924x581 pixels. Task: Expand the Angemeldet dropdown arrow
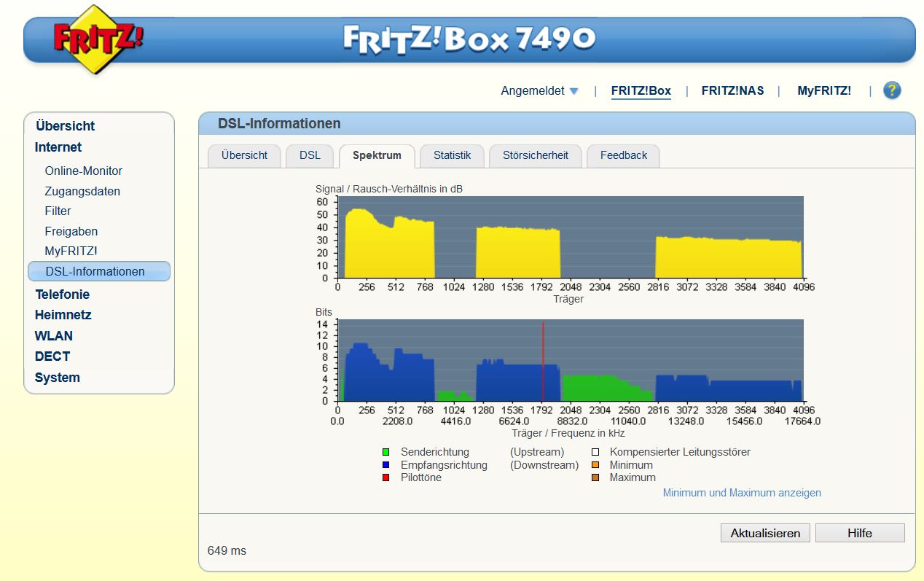573,91
